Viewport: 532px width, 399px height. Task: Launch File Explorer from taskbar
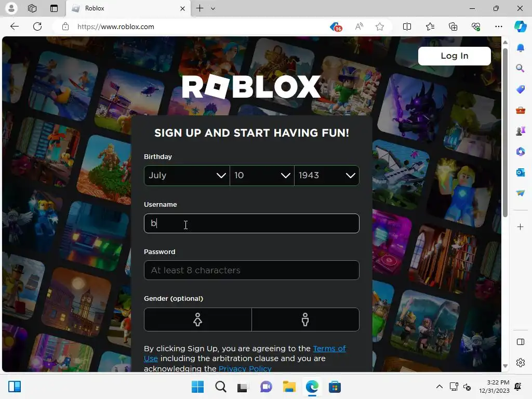point(289,387)
